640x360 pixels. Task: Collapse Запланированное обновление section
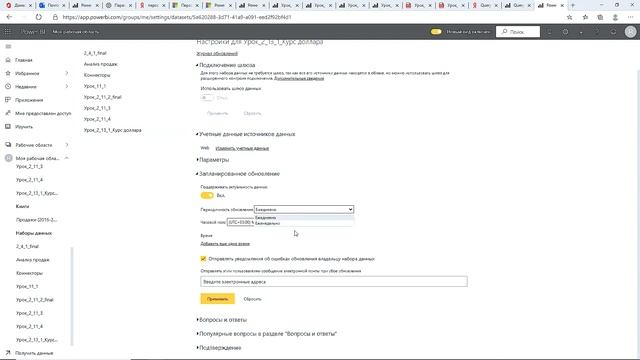point(238,174)
